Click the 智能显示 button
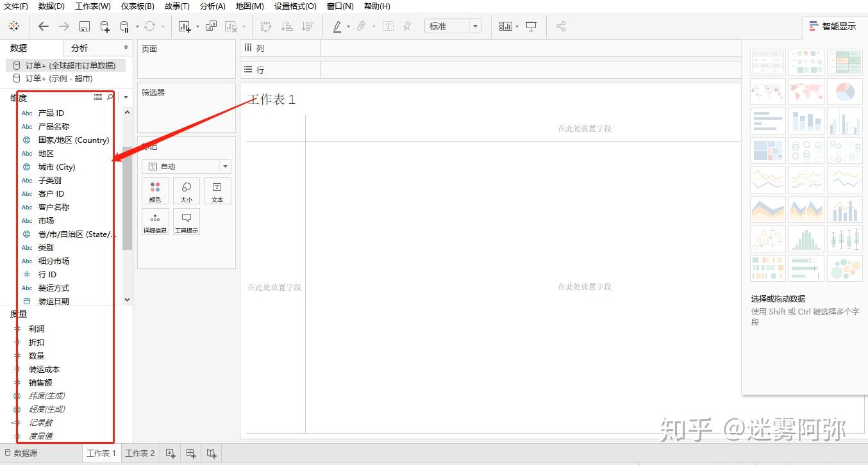The height and width of the screenshot is (465, 868). tap(833, 26)
